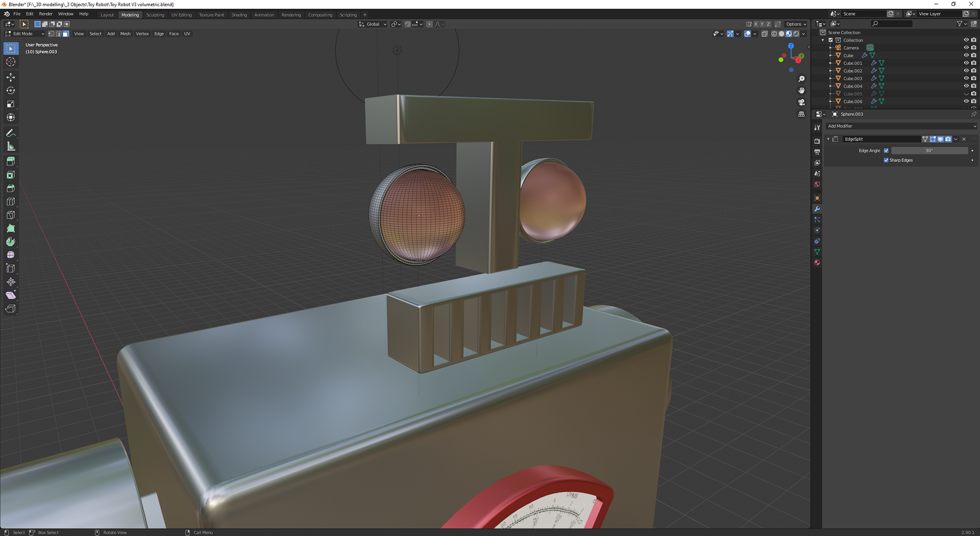Open the EdgeSplit modifier extras dropdown arrow
This screenshot has height=536, width=980.
[955, 139]
